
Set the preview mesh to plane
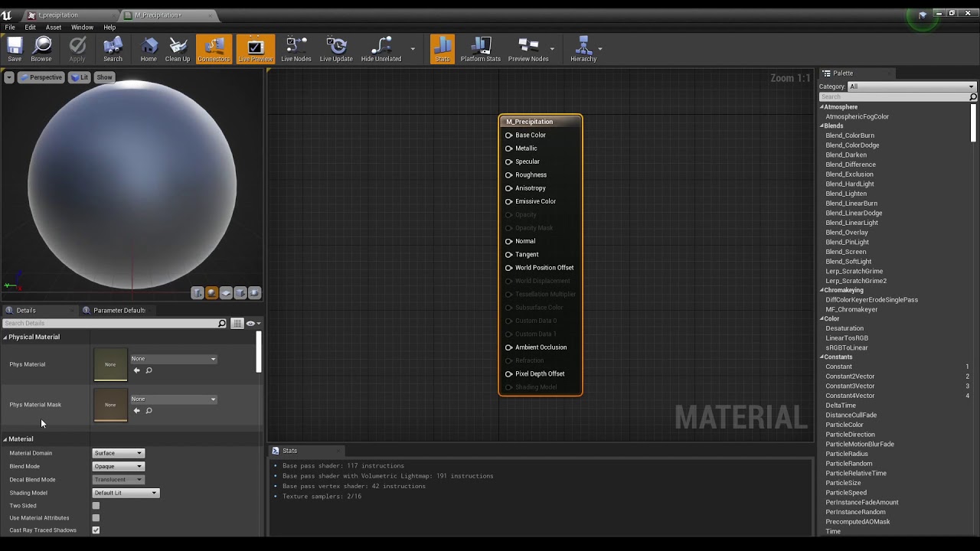(227, 293)
